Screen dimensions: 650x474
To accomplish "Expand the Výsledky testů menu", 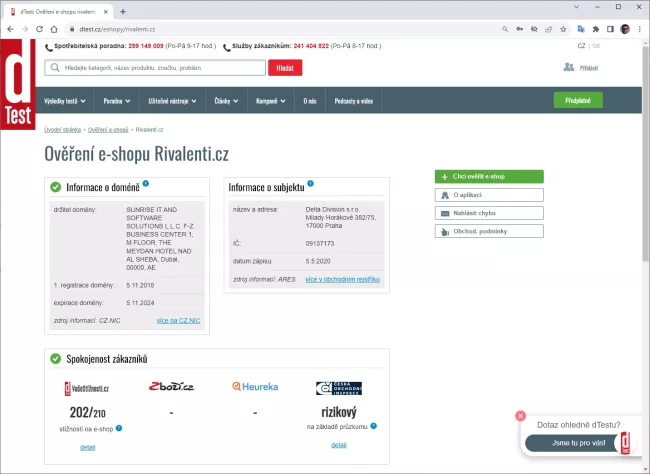I will (65, 101).
